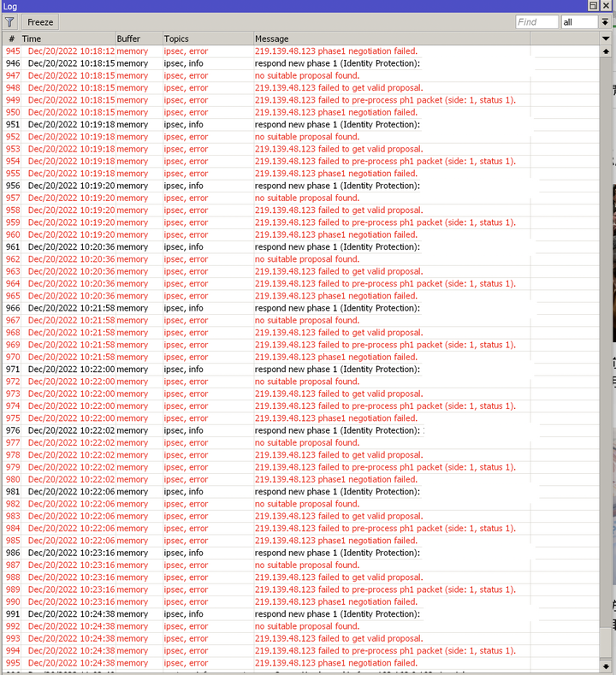Select row 961 'respond new phase 1' message
The height and width of the screenshot is (675, 616).
tap(337, 246)
